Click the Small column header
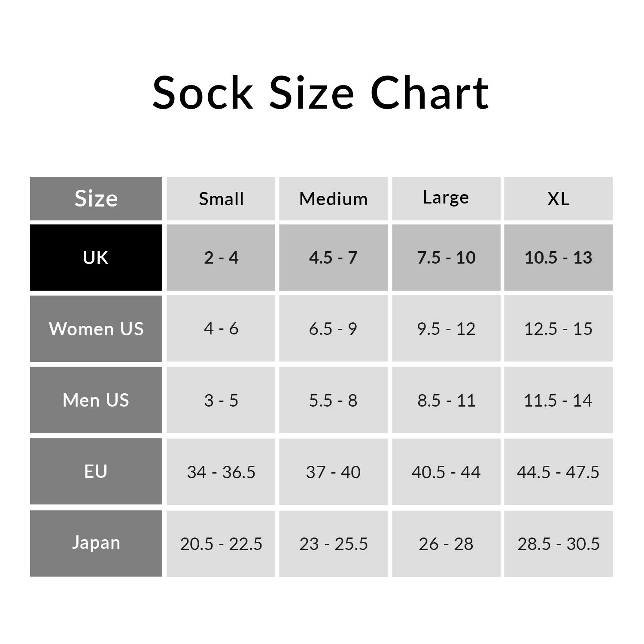This screenshot has width=644, height=644. pos(221,199)
